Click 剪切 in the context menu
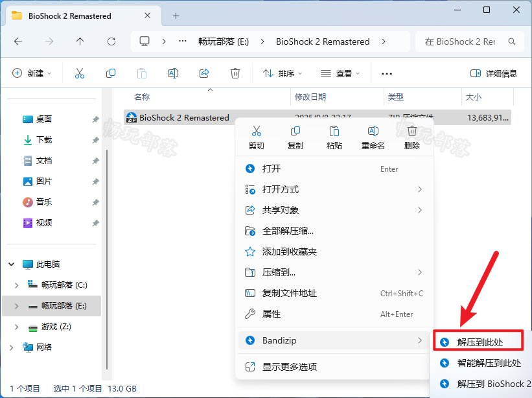The width and height of the screenshot is (532, 398). [x=256, y=138]
